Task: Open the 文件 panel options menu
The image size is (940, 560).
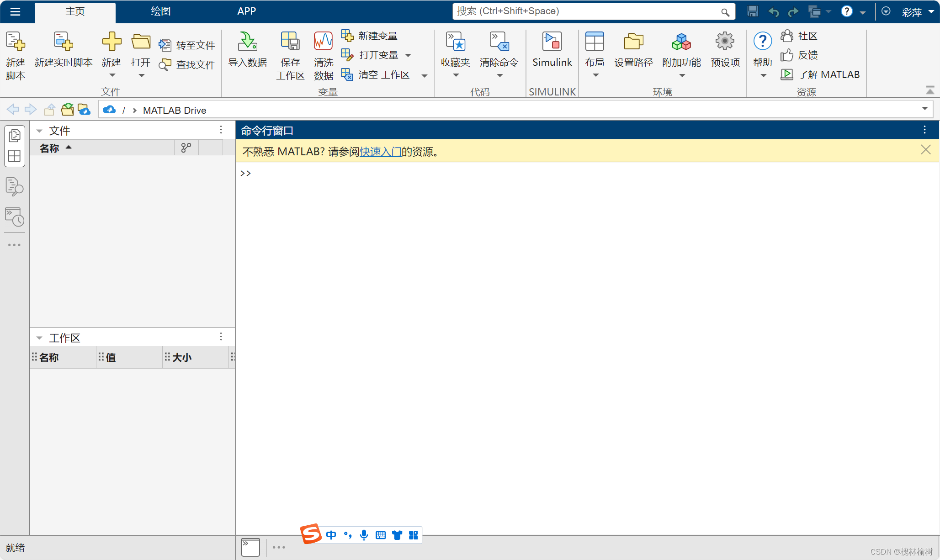Action: click(x=221, y=130)
